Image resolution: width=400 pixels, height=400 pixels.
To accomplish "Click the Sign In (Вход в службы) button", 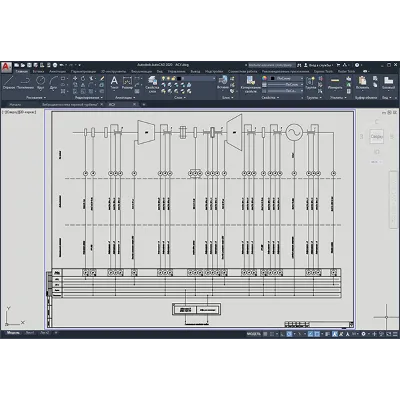I will click(319, 65).
